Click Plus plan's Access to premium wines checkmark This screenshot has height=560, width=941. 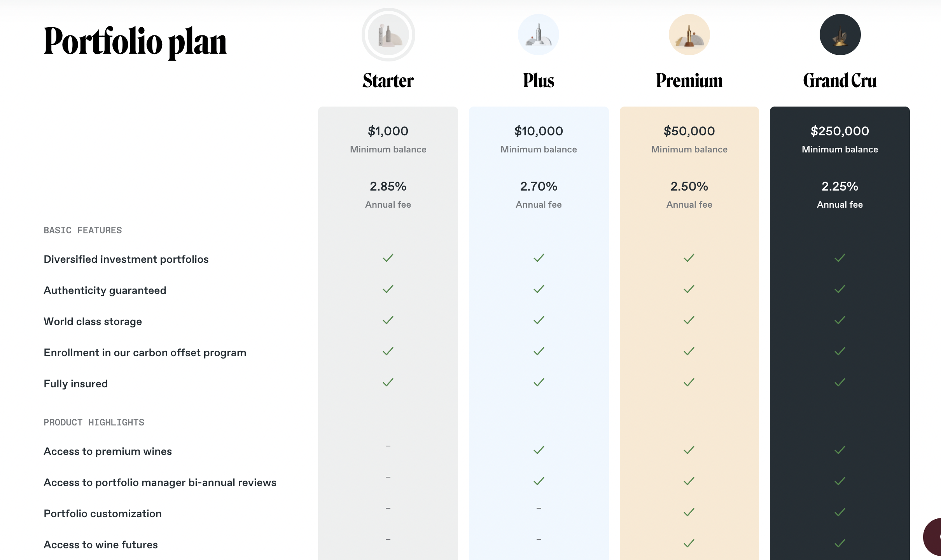pos(539,450)
